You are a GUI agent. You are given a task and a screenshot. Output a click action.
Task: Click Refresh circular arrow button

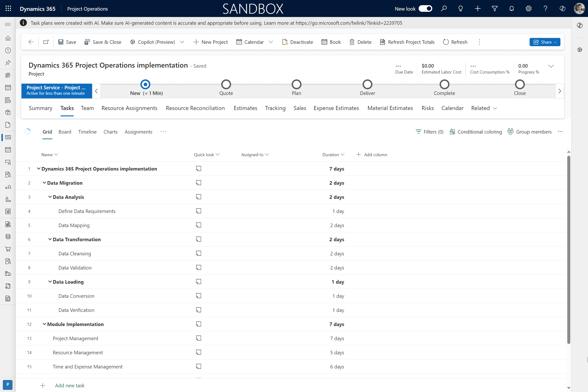click(455, 42)
